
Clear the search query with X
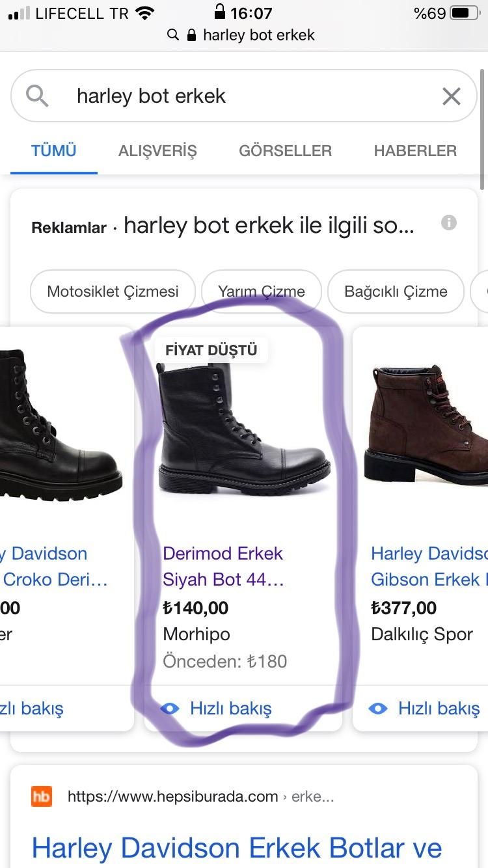pyautogui.click(x=451, y=96)
